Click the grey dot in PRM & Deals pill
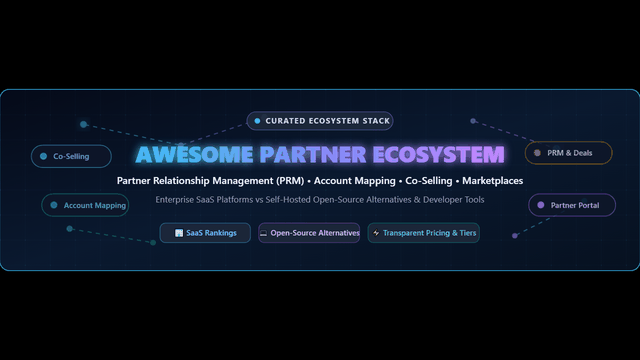 click(537, 153)
